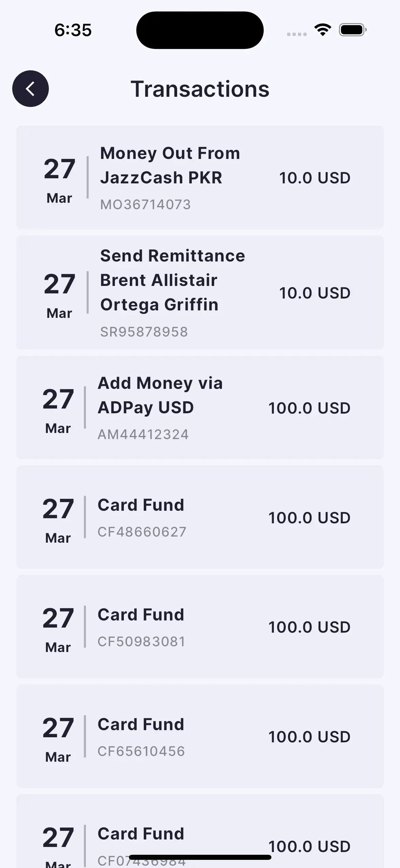This screenshot has height=868, width=400.
Task: Tap the home indicator bar
Action: [x=200, y=857]
